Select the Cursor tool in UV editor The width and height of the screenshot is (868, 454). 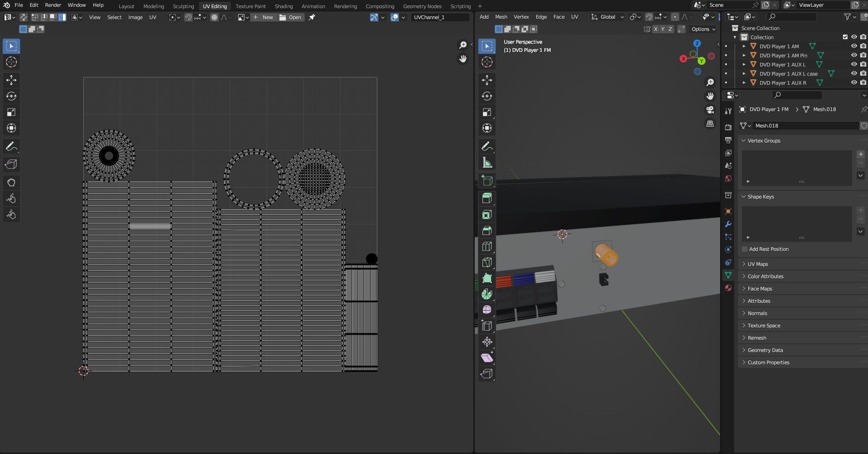11,62
